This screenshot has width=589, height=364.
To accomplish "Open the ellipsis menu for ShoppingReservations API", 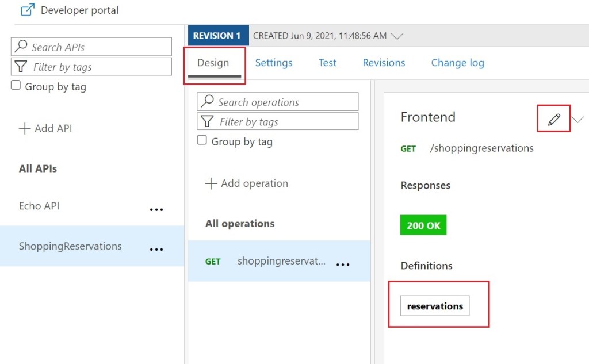I will 156,250.
